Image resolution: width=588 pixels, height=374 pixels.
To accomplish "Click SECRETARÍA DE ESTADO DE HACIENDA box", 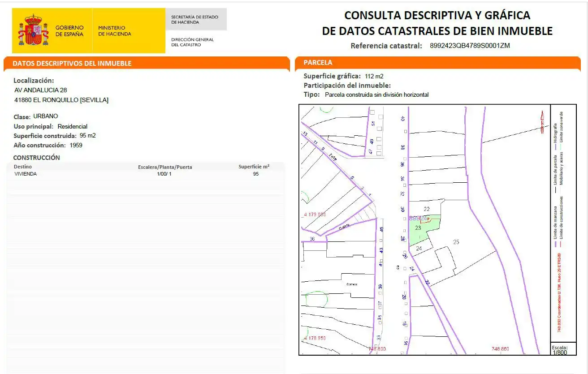I will click(196, 19).
